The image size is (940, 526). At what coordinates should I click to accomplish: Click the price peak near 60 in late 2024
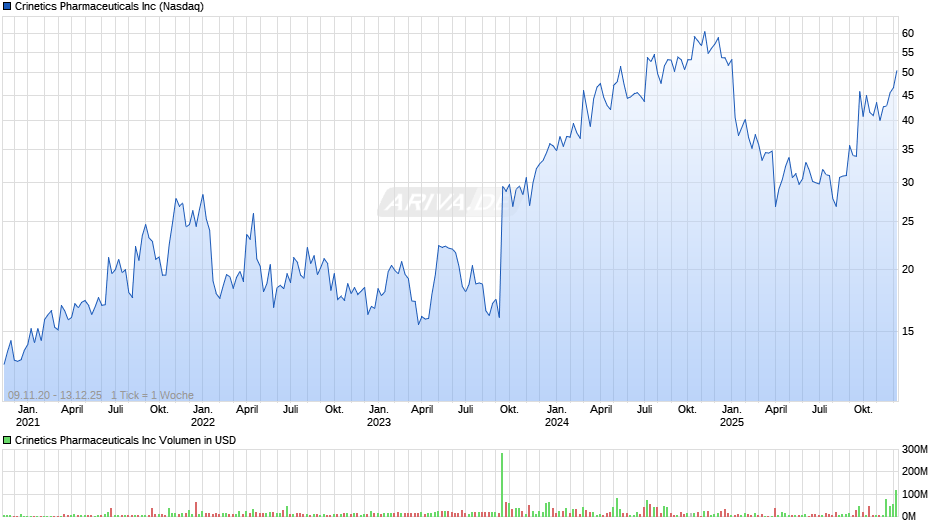click(704, 32)
